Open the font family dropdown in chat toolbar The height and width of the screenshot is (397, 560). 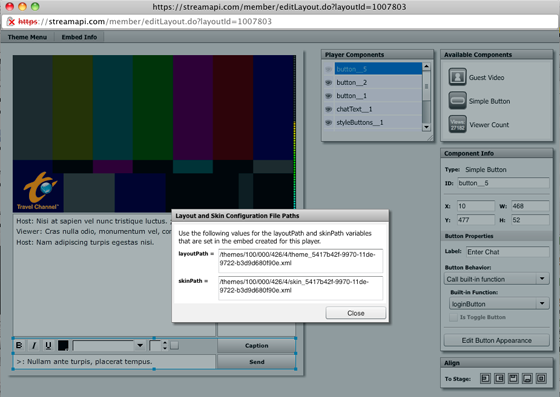pyautogui.click(x=109, y=345)
